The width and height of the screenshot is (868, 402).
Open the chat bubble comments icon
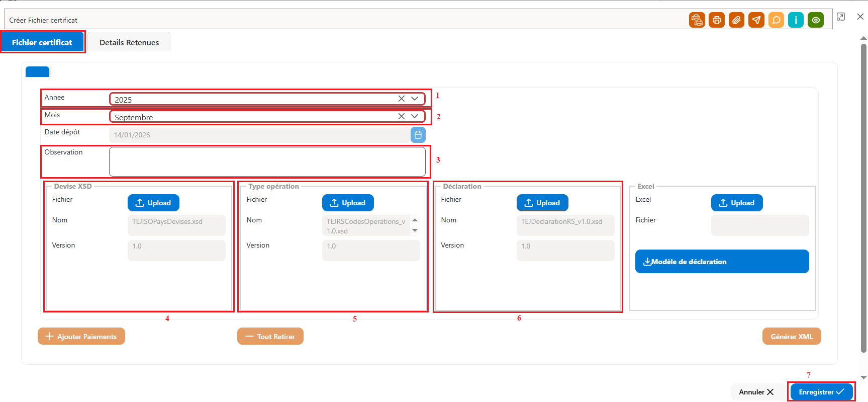pos(776,20)
